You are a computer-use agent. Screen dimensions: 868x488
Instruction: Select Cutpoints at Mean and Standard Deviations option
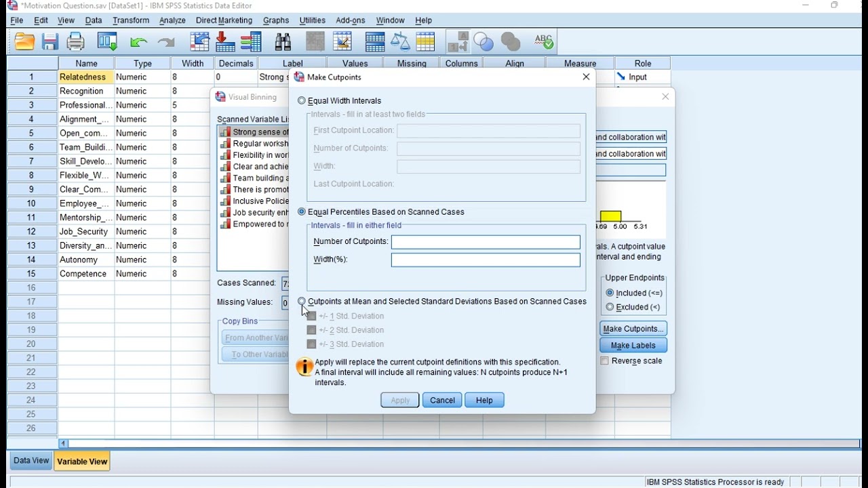(x=302, y=302)
